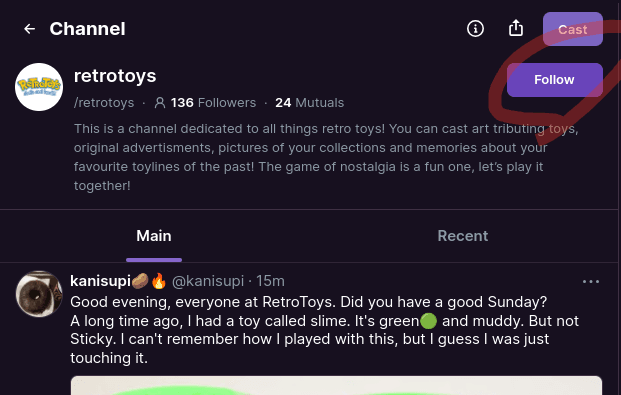Open kanisupi's profile picture

[39, 294]
